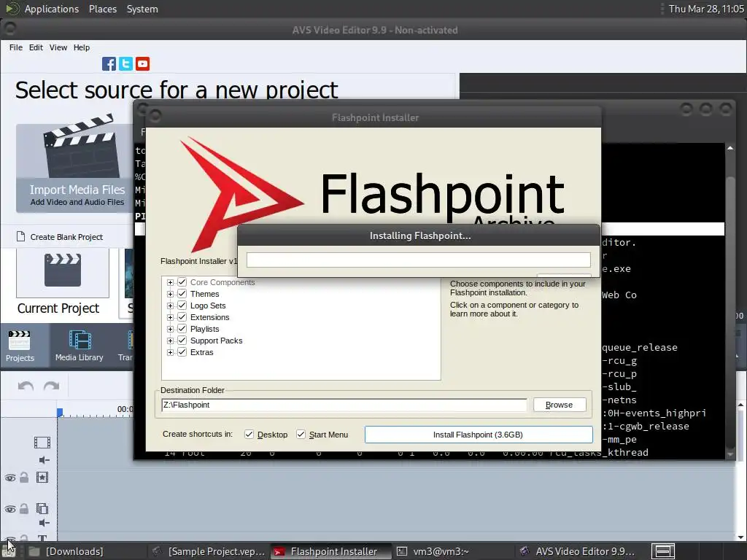Switch to the Media Library tab
The height and width of the screenshot is (560, 747).
click(x=79, y=346)
